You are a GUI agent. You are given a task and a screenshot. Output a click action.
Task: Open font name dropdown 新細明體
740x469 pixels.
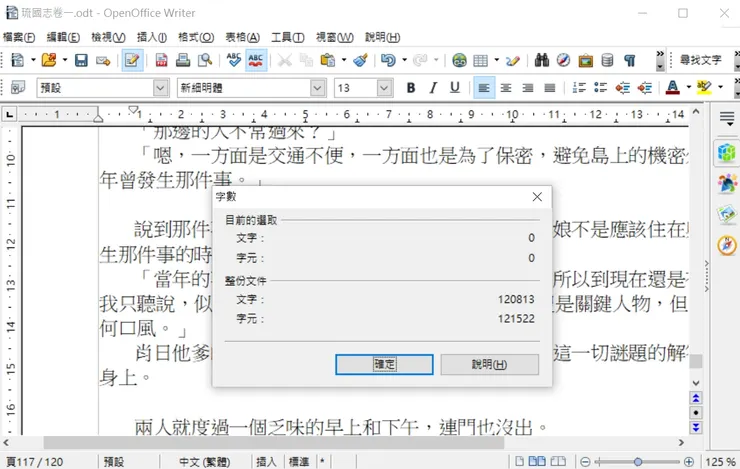[318, 88]
